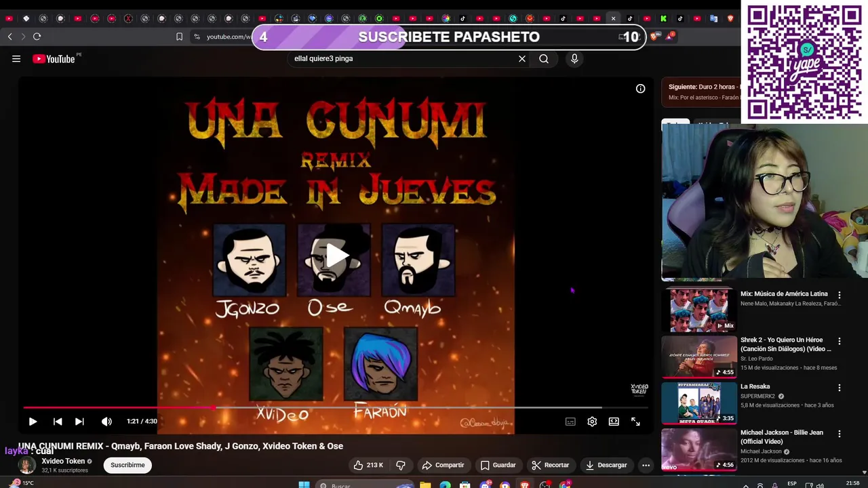Open Mix: Música de América Latina thumbnail
Viewport: 868px width, 488px height.
pos(699,310)
